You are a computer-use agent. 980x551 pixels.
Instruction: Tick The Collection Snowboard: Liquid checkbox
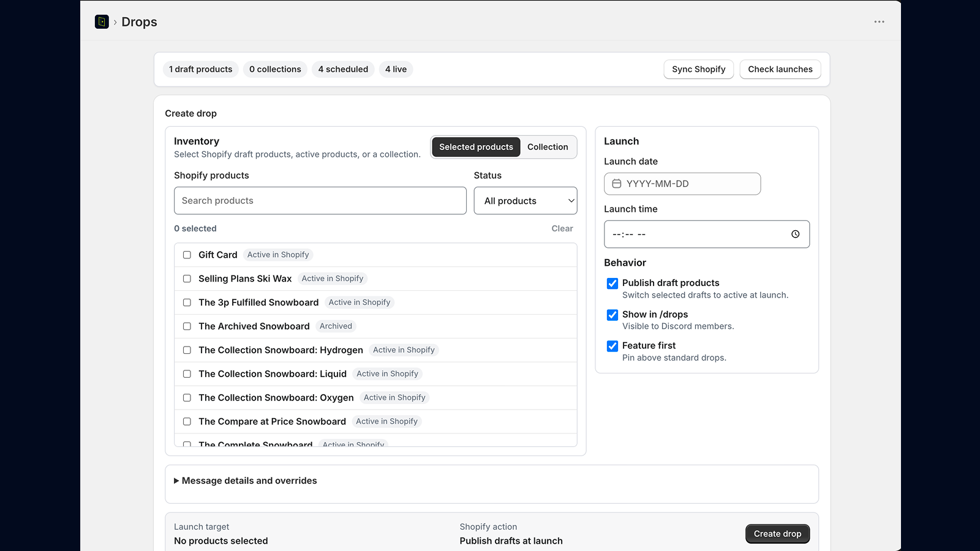coord(187,374)
